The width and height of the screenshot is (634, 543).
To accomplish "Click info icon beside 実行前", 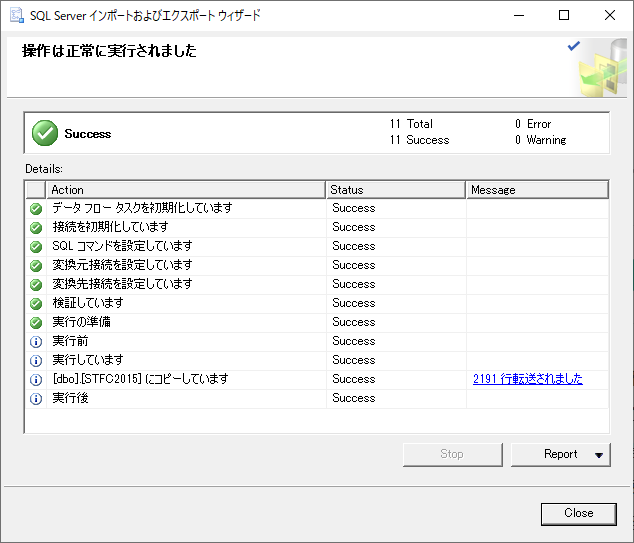I will coord(36,342).
